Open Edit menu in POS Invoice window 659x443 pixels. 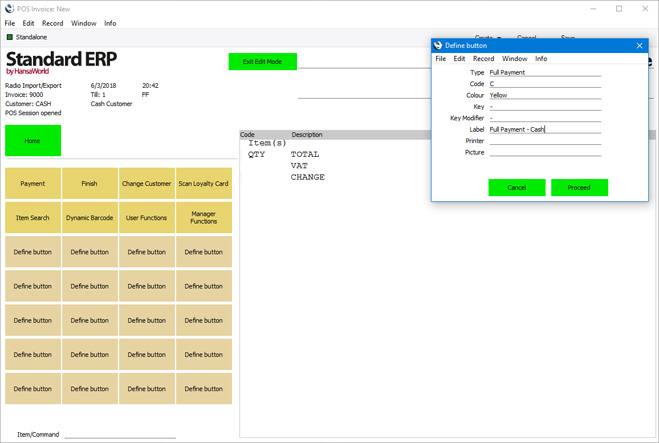click(28, 23)
